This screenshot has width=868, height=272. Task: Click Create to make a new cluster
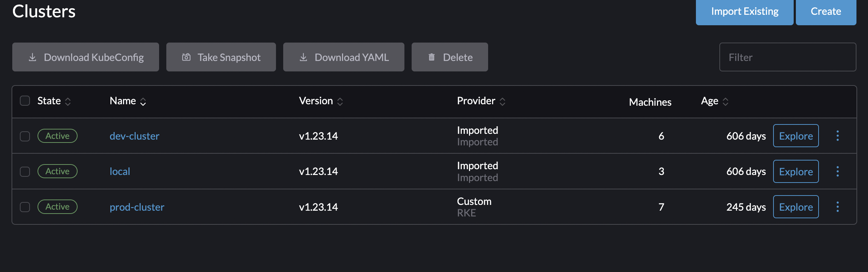[826, 11]
